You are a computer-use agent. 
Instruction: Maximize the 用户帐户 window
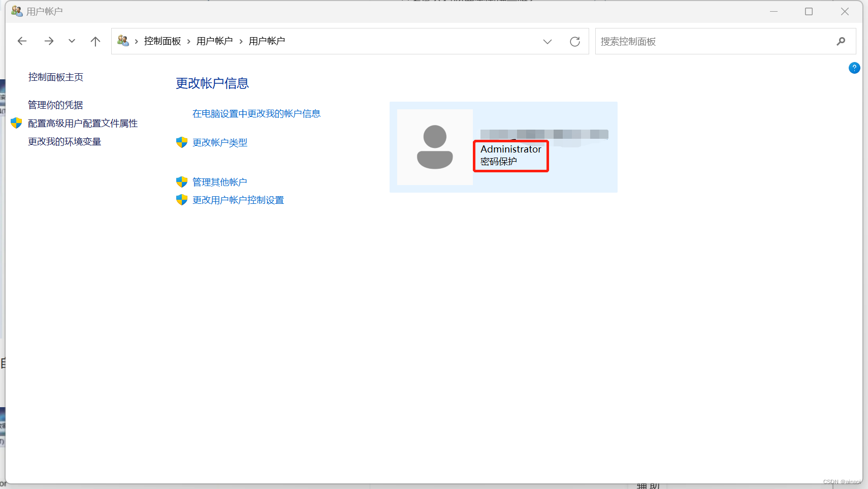(x=809, y=11)
